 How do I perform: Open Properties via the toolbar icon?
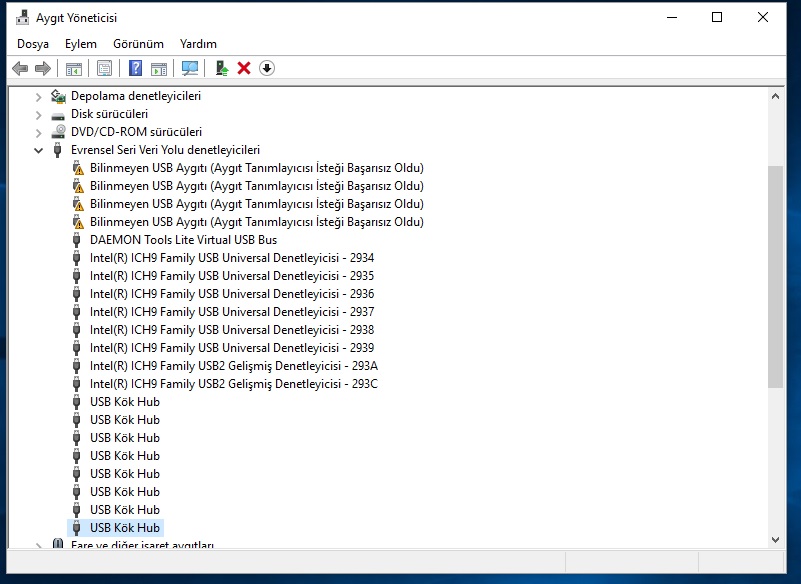tap(104, 68)
